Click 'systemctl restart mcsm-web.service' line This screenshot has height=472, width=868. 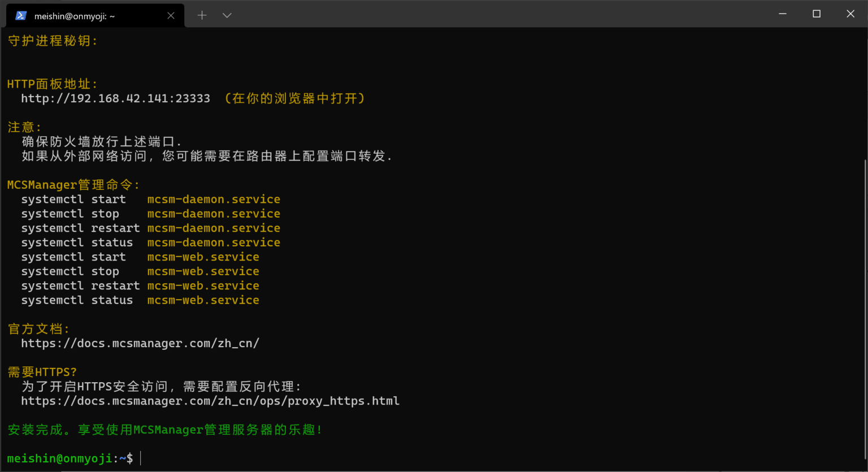click(140, 286)
